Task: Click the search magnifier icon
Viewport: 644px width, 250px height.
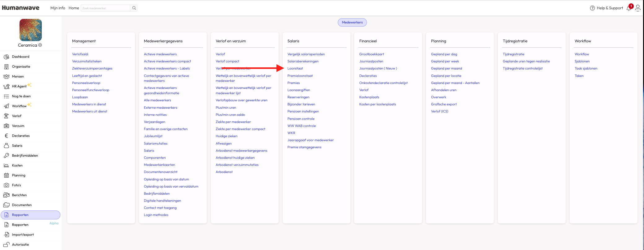Action: coord(134,8)
